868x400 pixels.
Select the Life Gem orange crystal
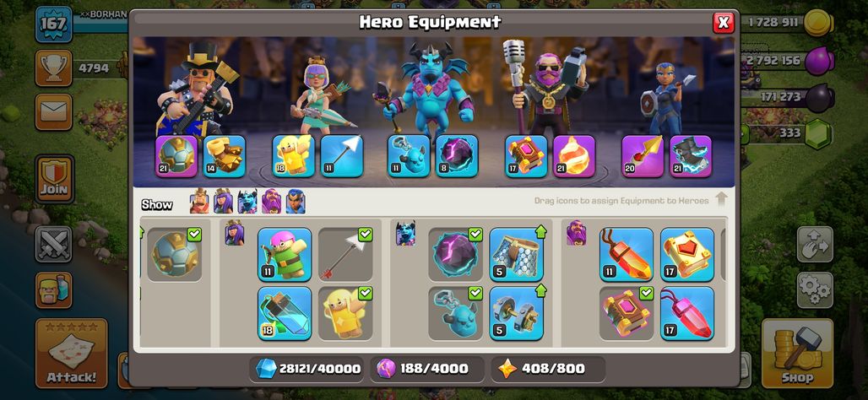click(626, 255)
